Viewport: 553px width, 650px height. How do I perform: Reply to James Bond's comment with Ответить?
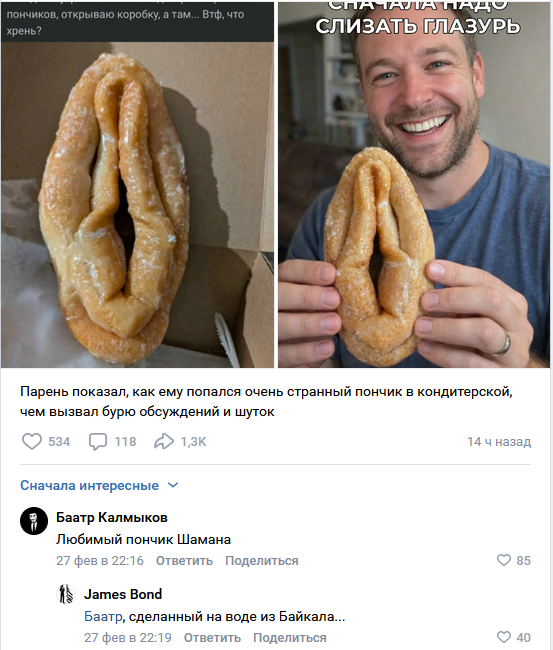tap(212, 638)
